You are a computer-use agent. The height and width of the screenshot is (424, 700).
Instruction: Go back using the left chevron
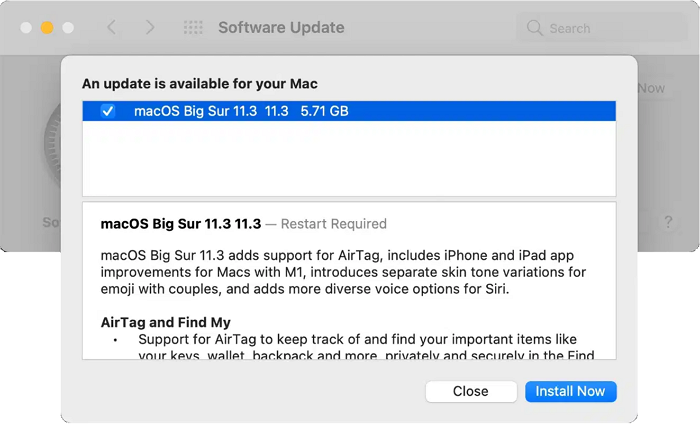pos(111,28)
